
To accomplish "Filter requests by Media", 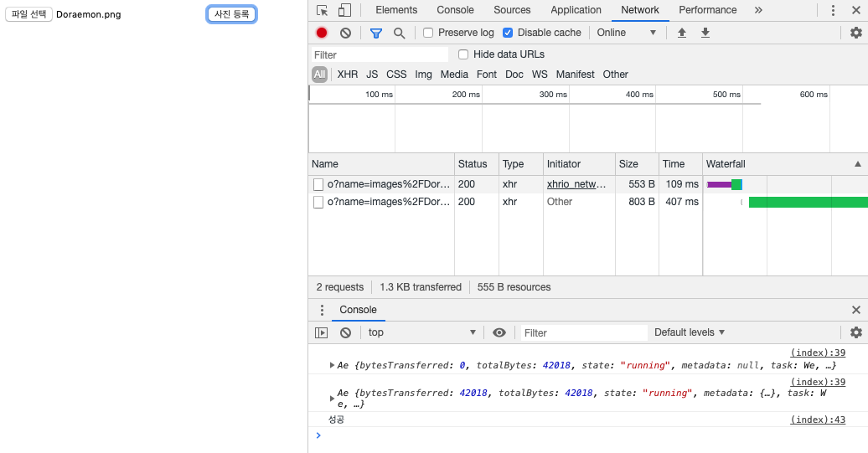I will pyautogui.click(x=454, y=75).
